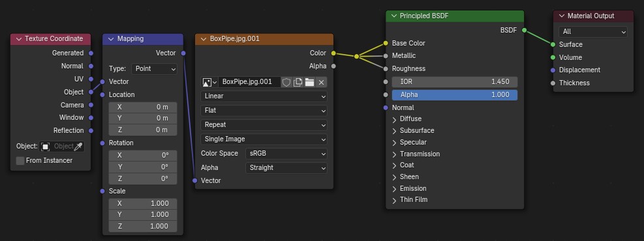Click the Location Z field
Screen dimensions: 644x241
click(143, 130)
